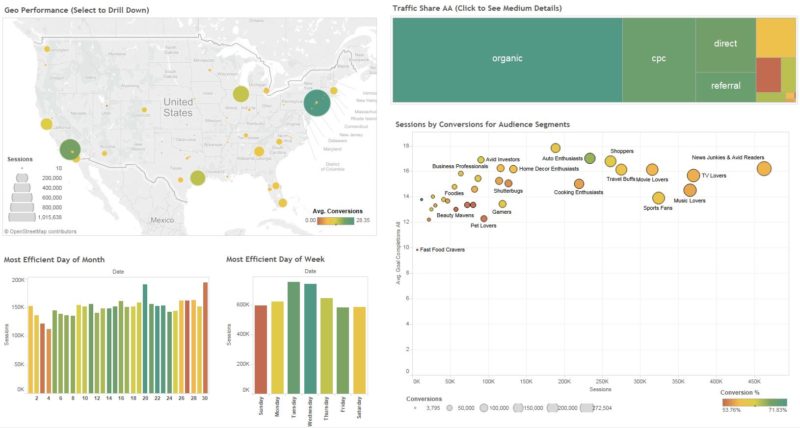
Task: Click the Auto Enthusiasts label
Action: 562,159
